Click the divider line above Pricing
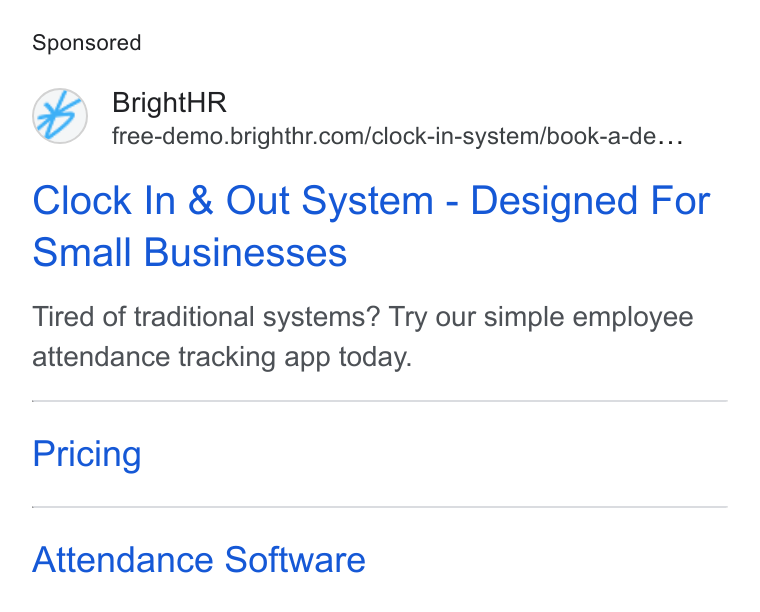This screenshot has height=612, width=760. 380,401
